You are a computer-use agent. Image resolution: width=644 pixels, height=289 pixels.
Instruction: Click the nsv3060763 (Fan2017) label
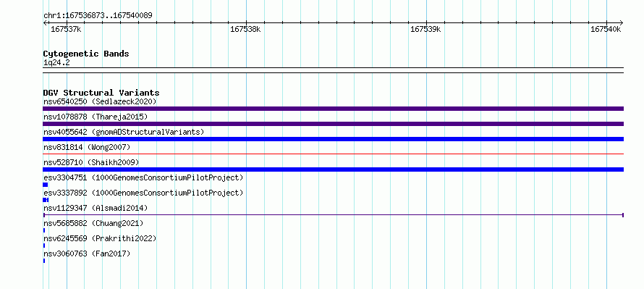[x=87, y=254]
